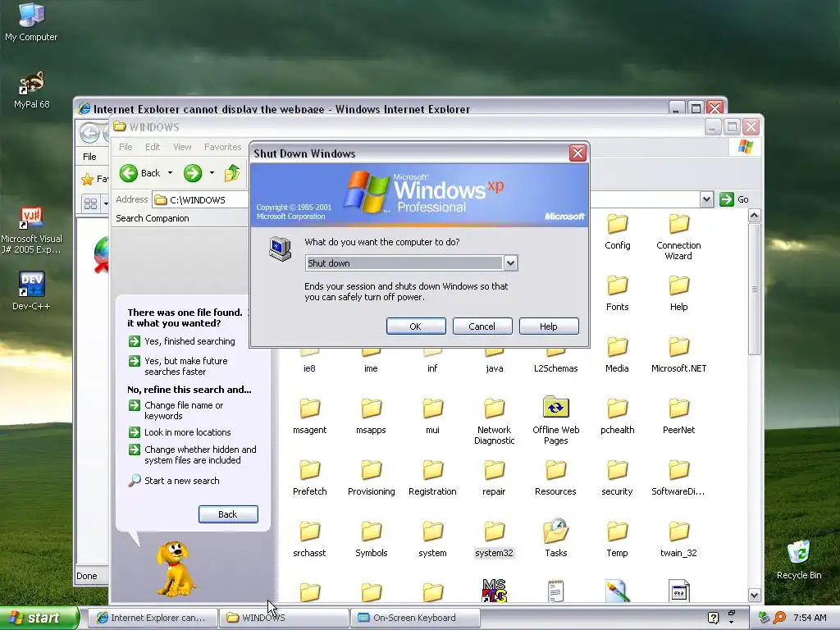Open the Microsoft.NET folder
Viewport: 840px width, 630px height.
coord(678,354)
